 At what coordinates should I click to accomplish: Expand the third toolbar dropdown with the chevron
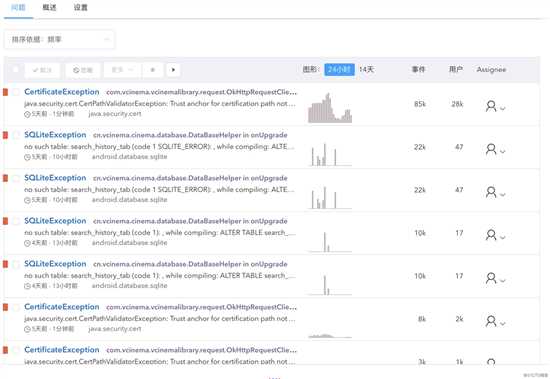tap(122, 70)
